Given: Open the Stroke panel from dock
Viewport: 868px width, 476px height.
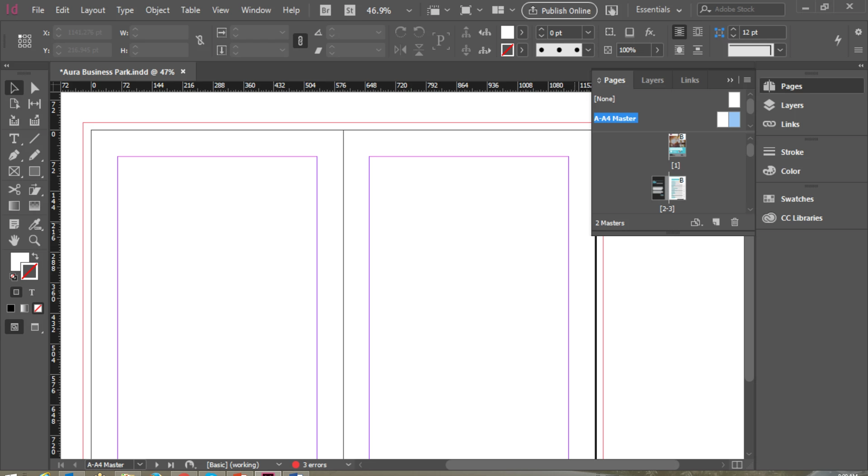Looking at the screenshot, I should (791, 152).
